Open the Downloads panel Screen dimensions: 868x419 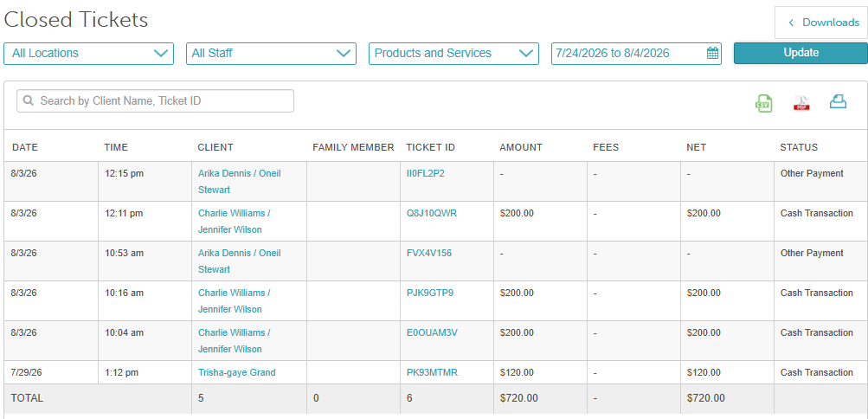pyautogui.click(x=823, y=23)
